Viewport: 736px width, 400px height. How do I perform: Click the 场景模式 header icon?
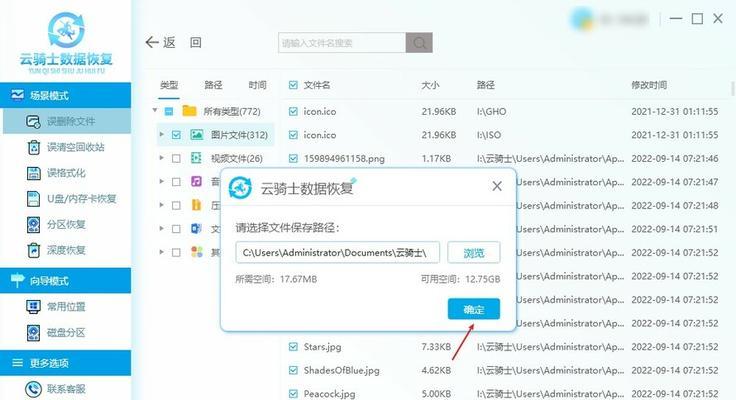tap(17, 95)
